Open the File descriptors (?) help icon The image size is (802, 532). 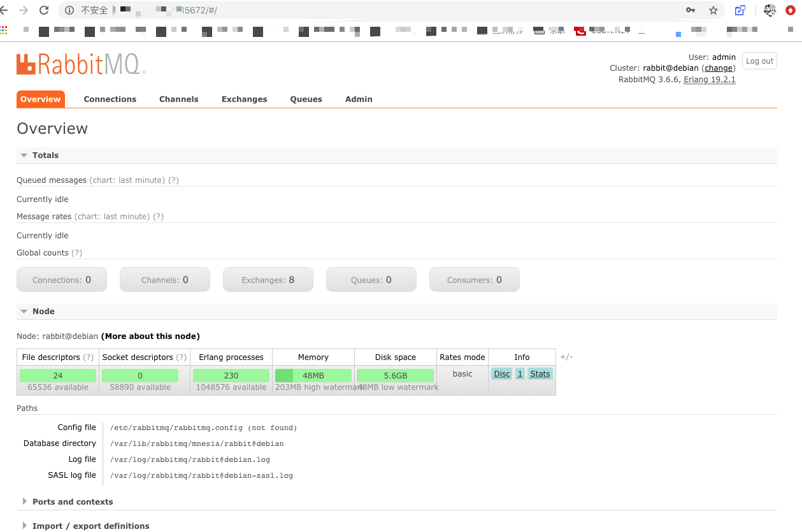(x=88, y=357)
